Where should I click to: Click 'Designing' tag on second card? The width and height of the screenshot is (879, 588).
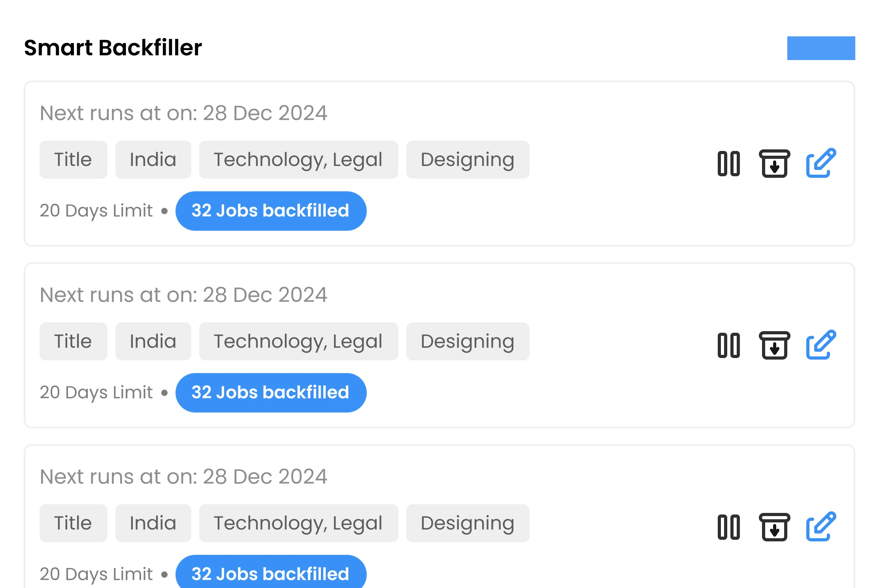pos(468,341)
